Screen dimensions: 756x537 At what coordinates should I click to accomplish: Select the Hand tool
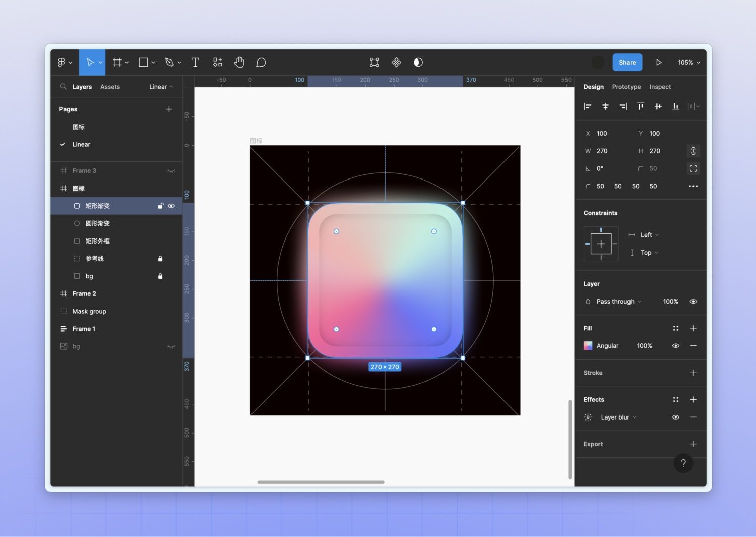point(239,63)
